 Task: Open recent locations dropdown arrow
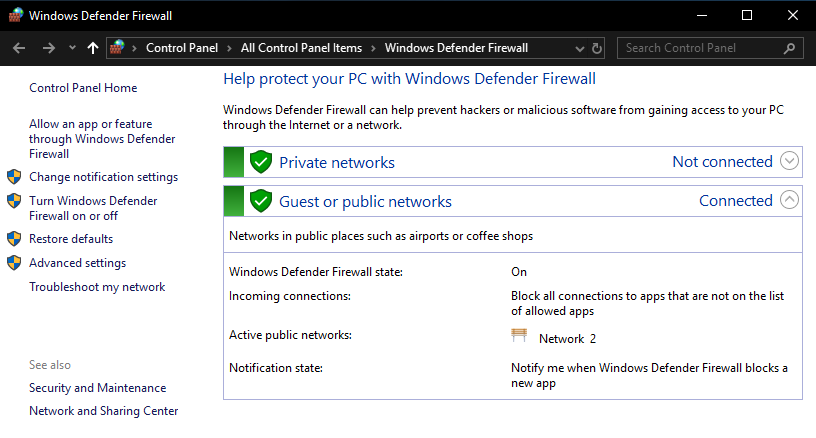pyautogui.click(x=72, y=48)
